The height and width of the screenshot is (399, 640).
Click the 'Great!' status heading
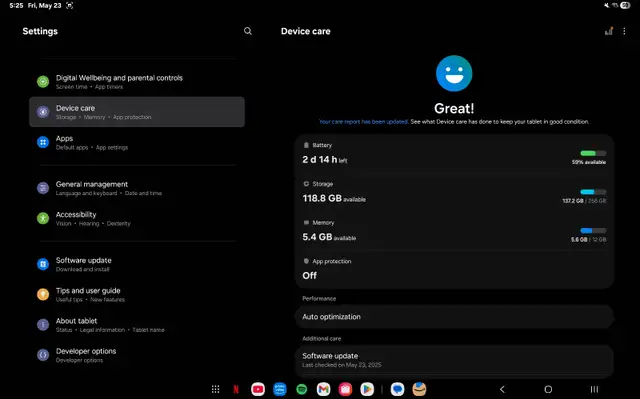pyautogui.click(x=454, y=109)
